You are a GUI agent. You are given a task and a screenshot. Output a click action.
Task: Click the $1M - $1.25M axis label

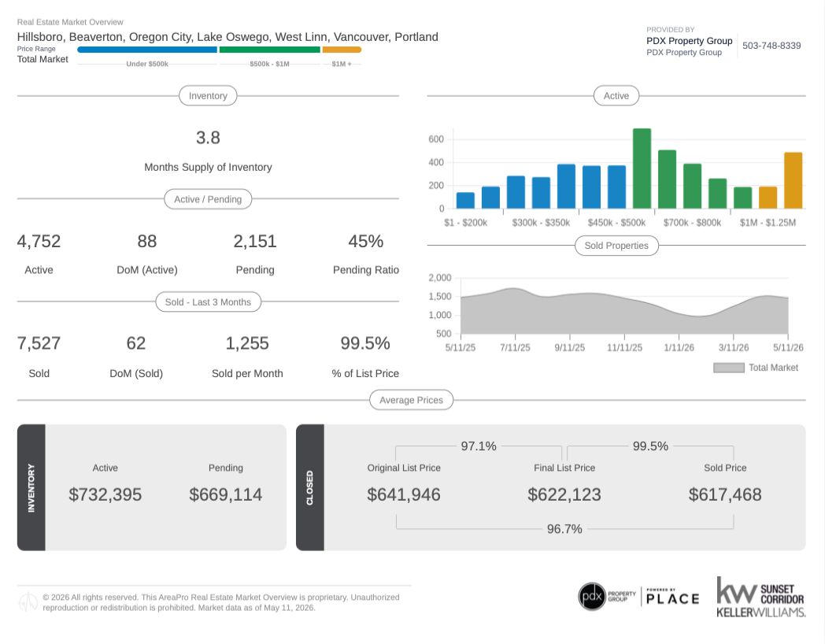click(x=768, y=223)
